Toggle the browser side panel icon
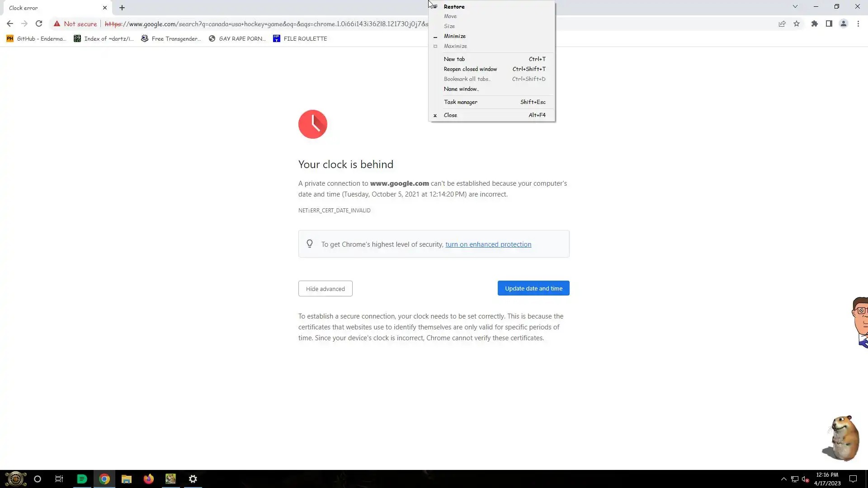 point(829,24)
